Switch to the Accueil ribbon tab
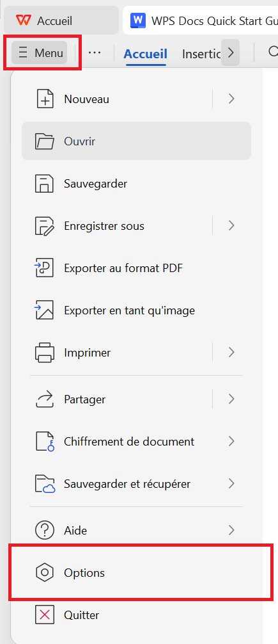Viewport: 278px width, 644px height. [x=146, y=53]
